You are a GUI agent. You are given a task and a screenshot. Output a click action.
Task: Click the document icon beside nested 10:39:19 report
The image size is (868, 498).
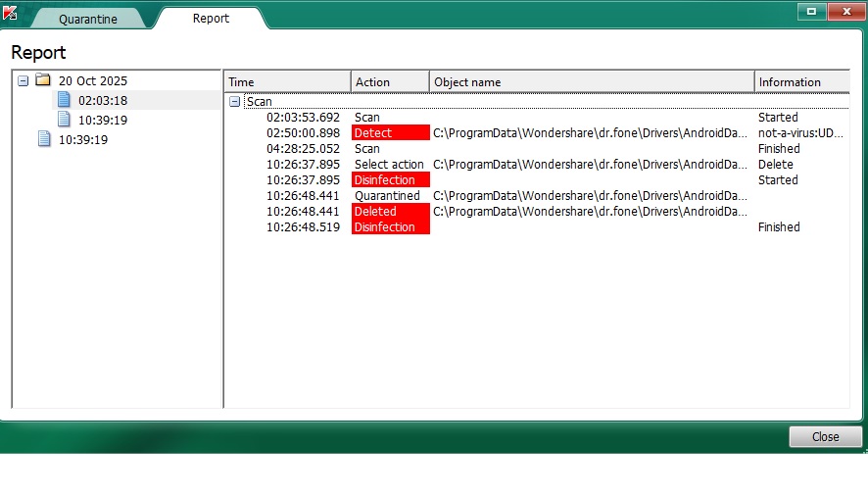coord(65,120)
